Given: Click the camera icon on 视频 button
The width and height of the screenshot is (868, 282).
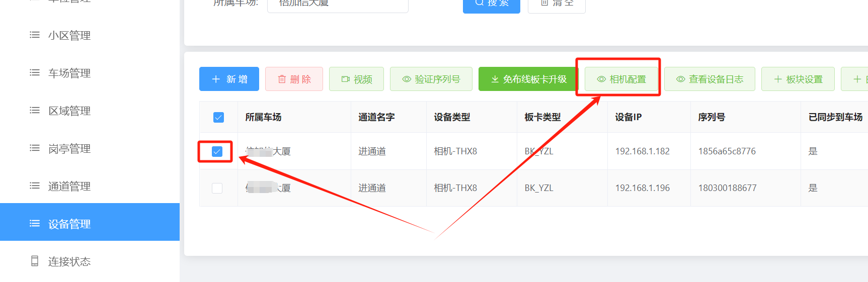Looking at the screenshot, I should pyautogui.click(x=346, y=79).
